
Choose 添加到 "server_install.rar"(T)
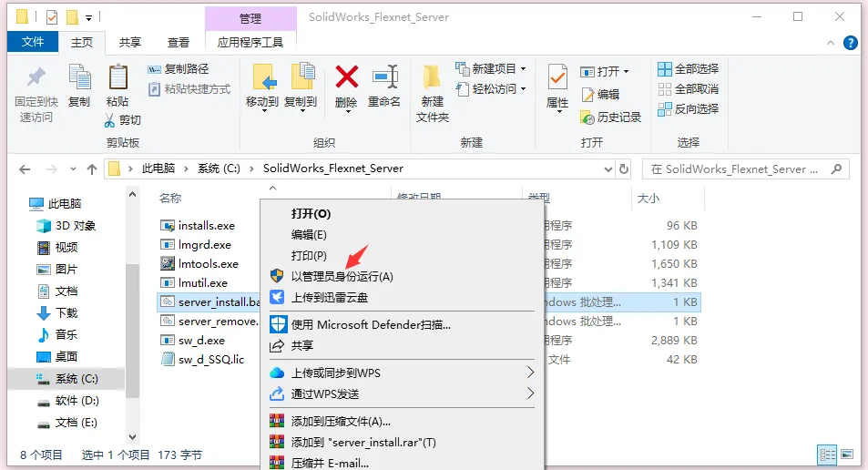pyautogui.click(x=402, y=443)
